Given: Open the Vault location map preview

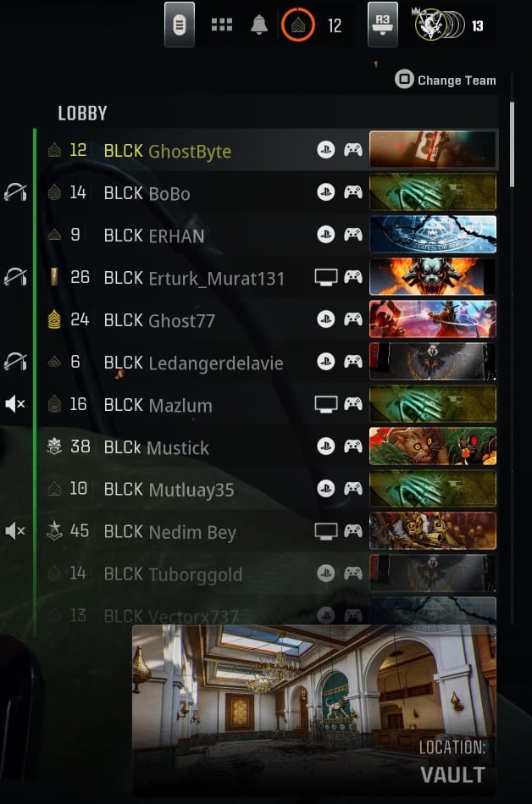Looking at the screenshot, I should [x=314, y=710].
